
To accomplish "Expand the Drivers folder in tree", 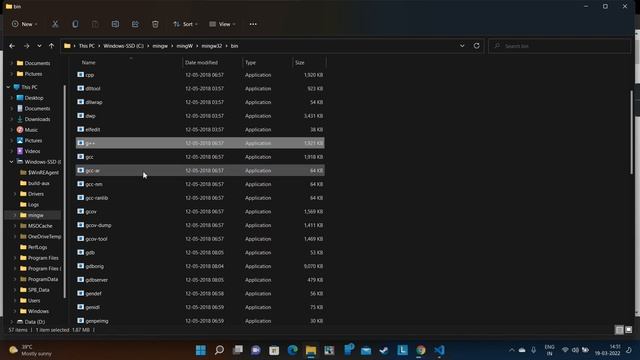I will [15, 194].
